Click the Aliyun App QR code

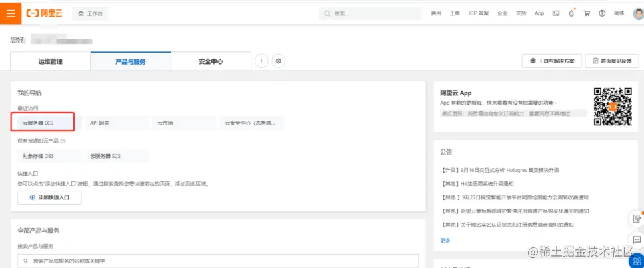click(x=613, y=107)
